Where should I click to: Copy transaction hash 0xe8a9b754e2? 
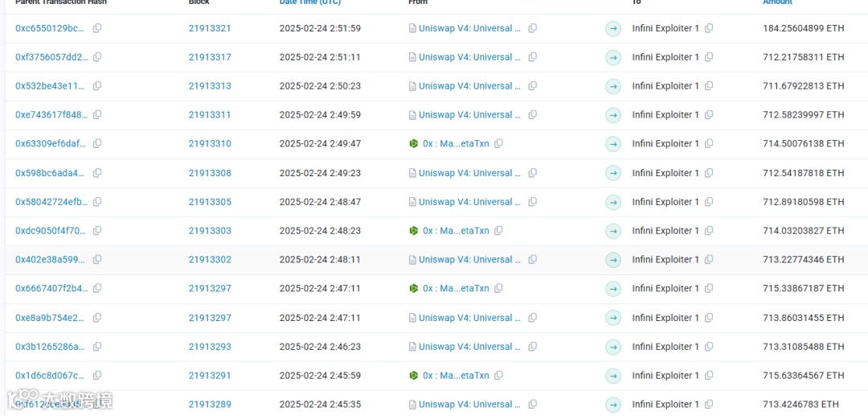(97, 318)
